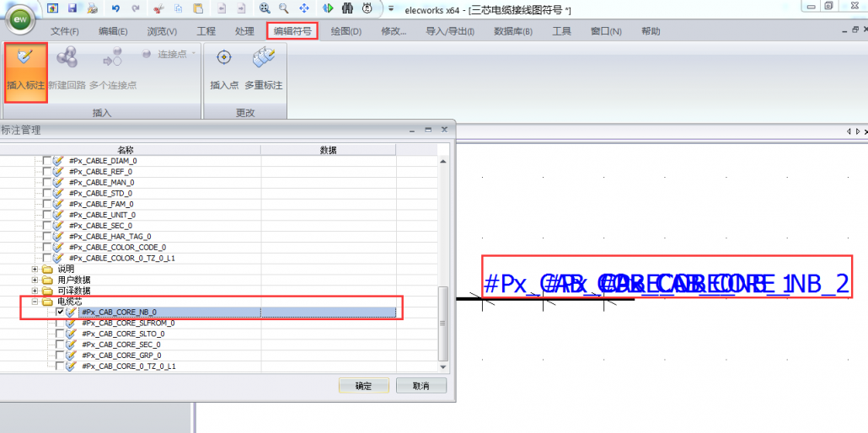Click the save icon in quick access toolbar
Screen dimensions: 868x433
point(72,8)
